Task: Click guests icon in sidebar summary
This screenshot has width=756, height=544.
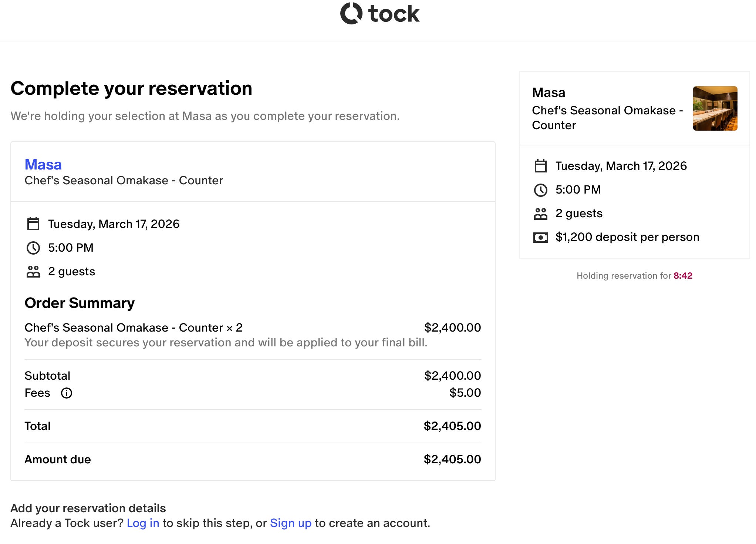Action: click(x=540, y=214)
